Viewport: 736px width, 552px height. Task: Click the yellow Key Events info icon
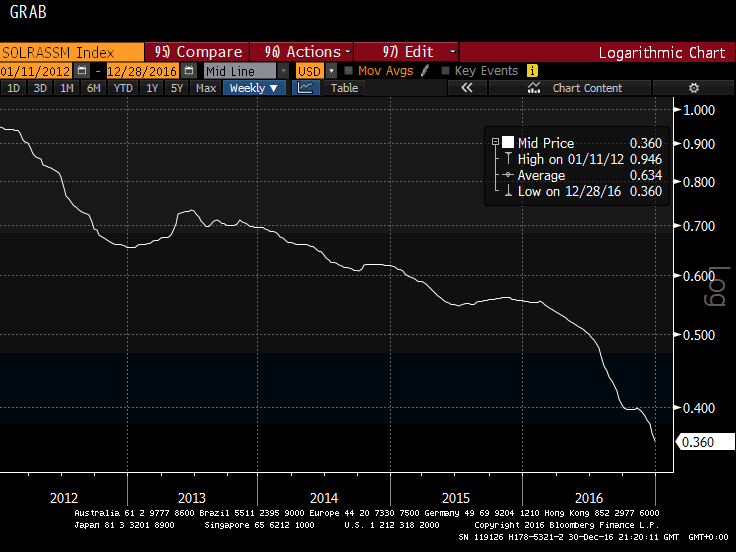pyautogui.click(x=532, y=71)
